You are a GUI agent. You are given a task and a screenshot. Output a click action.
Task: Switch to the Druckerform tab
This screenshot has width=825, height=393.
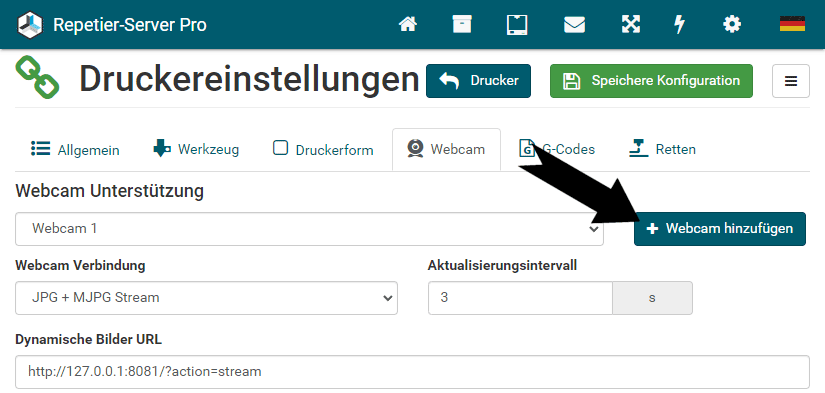click(323, 150)
